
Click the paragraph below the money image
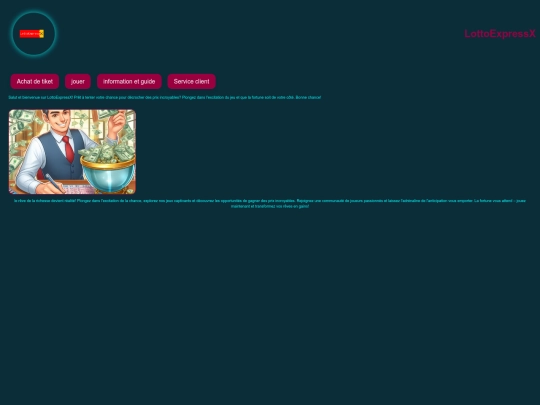(x=270, y=204)
